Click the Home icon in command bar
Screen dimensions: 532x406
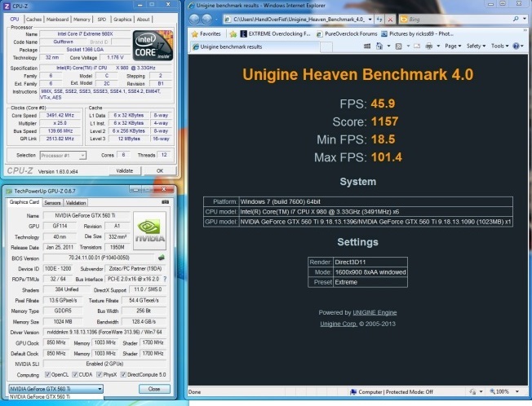tap(379, 46)
